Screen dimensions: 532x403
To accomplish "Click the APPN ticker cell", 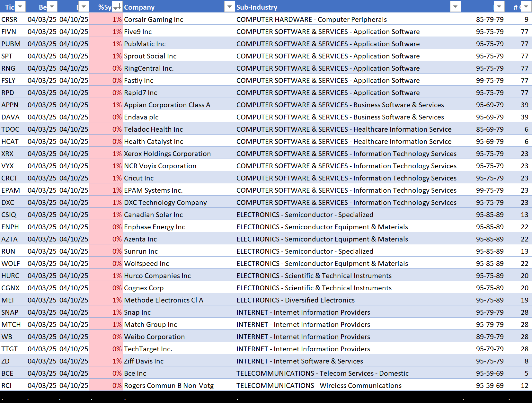I will [13, 105].
